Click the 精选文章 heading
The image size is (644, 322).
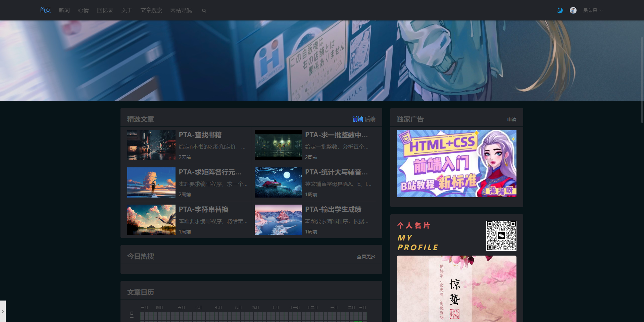pos(141,119)
